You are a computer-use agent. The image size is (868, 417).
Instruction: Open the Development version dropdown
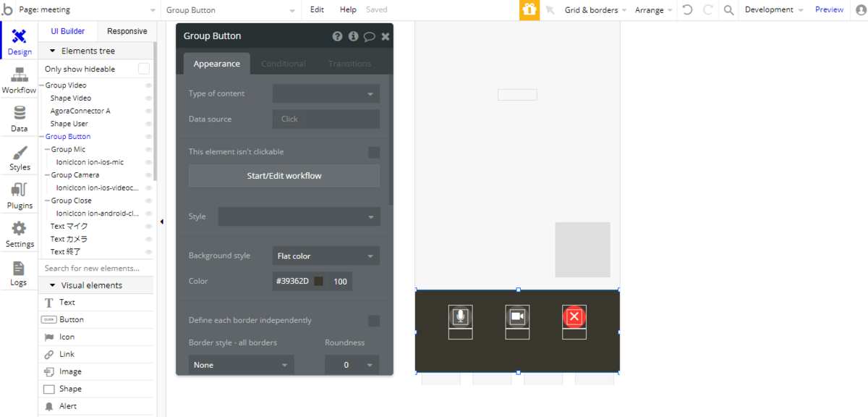pyautogui.click(x=774, y=10)
